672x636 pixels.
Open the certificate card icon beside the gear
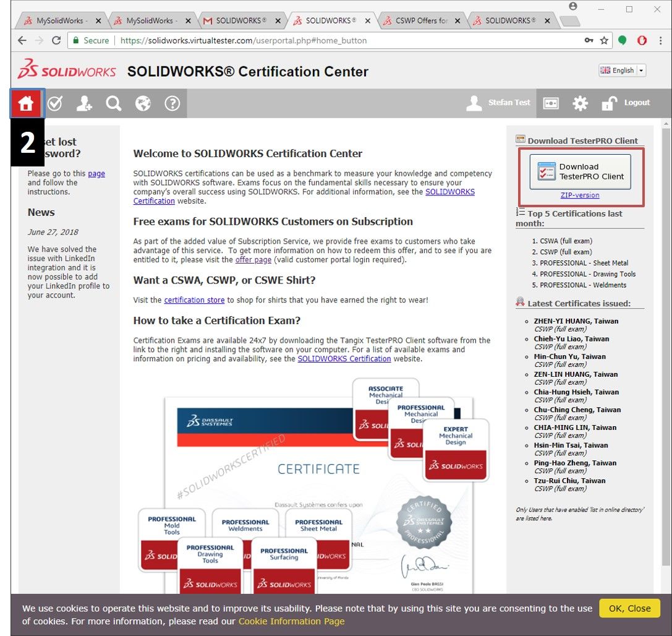[550, 103]
